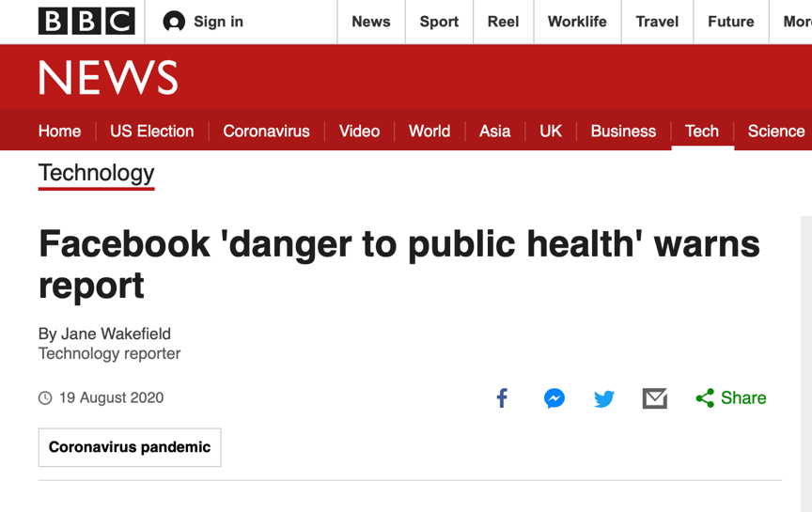The height and width of the screenshot is (512, 812).
Task: Click the green Share button
Action: click(731, 398)
